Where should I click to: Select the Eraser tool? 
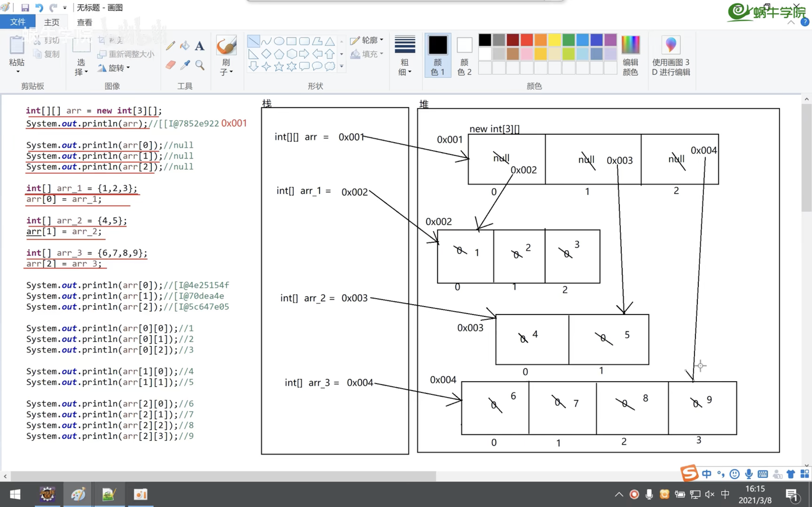[x=171, y=65]
